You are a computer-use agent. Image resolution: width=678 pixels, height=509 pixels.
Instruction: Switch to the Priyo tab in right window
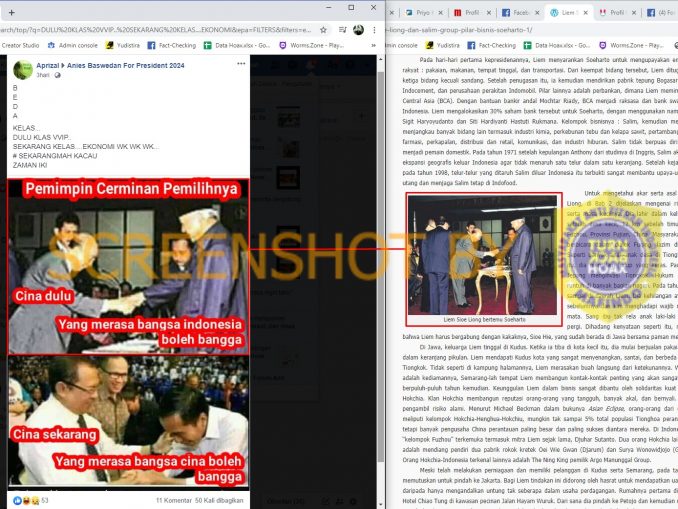(419, 13)
